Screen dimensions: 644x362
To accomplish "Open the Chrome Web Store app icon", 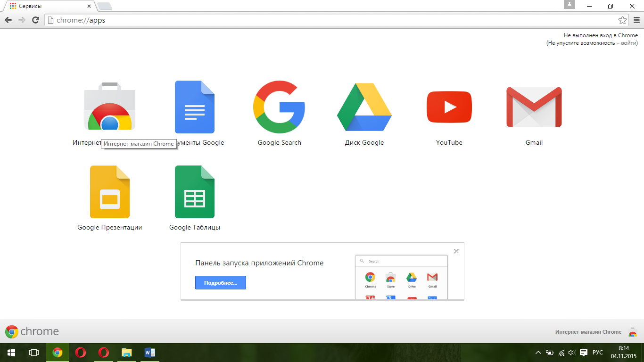I will [110, 107].
